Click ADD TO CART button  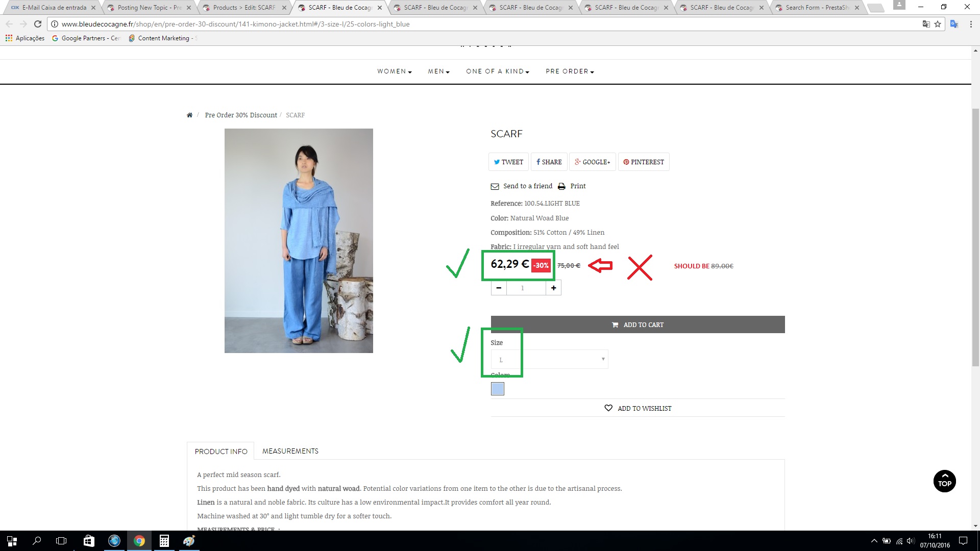[638, 324]
